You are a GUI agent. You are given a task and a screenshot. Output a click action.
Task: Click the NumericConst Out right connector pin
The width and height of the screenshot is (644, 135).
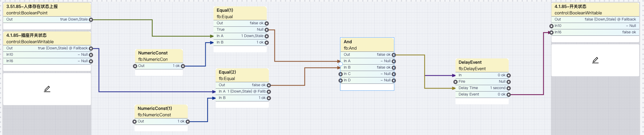point(183,66)
